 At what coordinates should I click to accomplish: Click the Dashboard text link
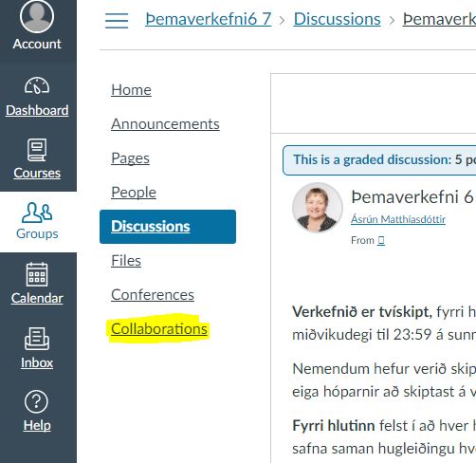click(x=37, y=110)
